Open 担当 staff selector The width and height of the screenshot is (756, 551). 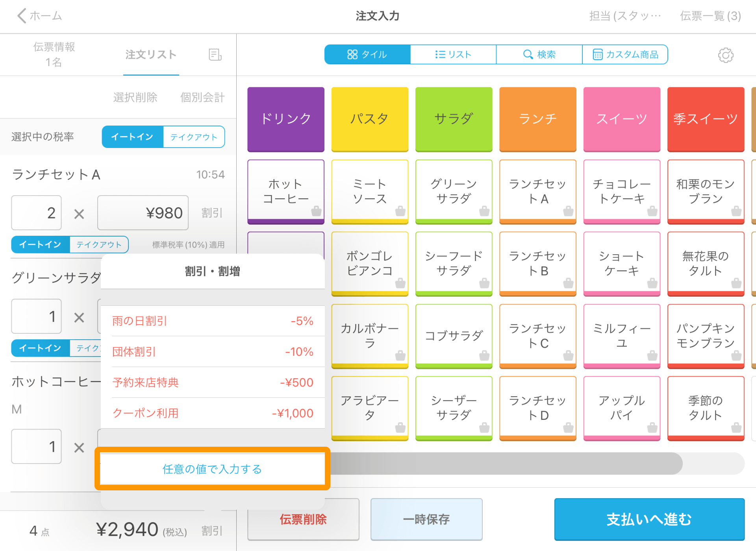625,16
